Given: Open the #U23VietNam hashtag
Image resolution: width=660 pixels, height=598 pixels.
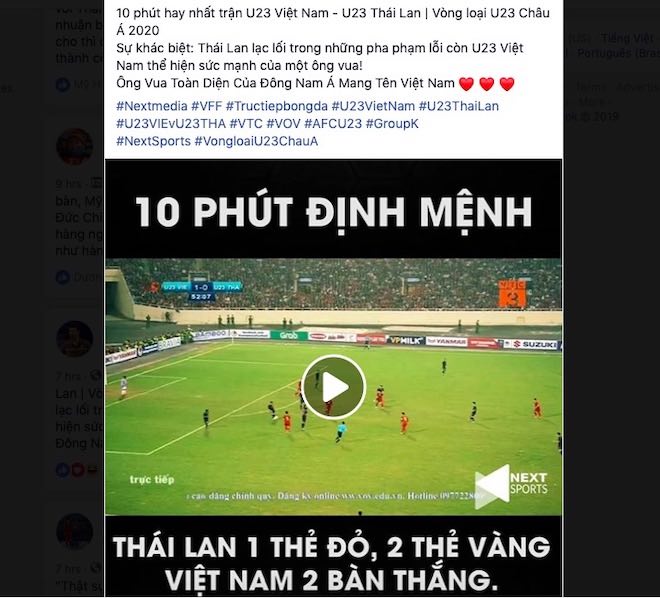Looking at the screenshot, I should pos(373,106).
